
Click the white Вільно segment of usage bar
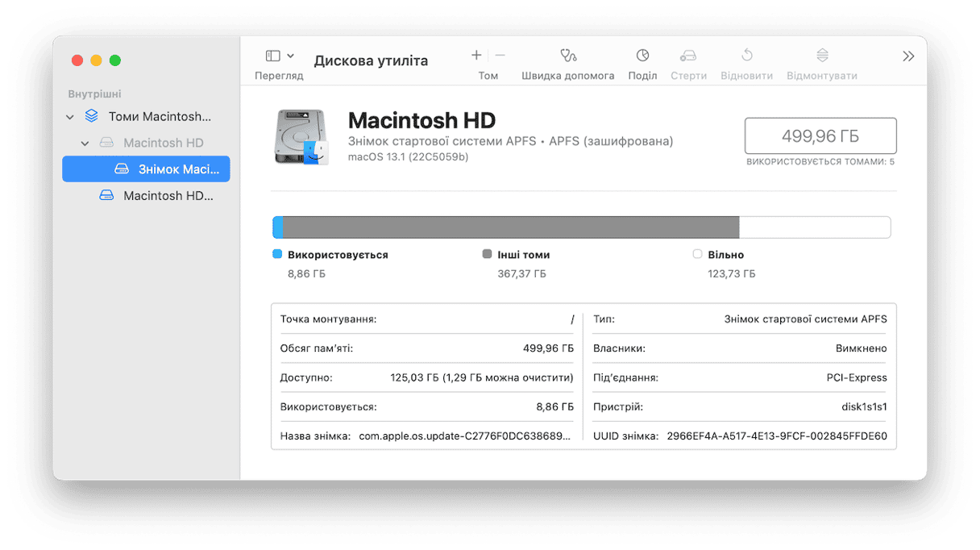[815, 227]
